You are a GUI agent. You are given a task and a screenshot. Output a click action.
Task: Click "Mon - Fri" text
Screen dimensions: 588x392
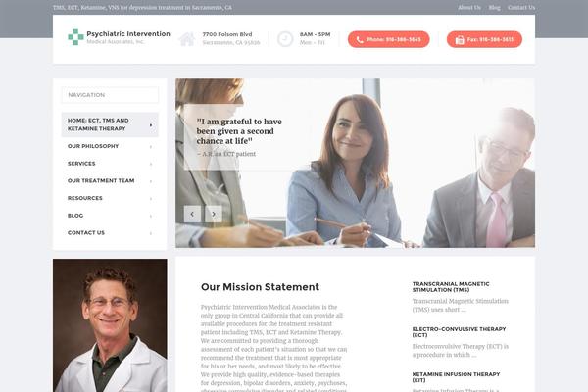click(x=313, y=43)
